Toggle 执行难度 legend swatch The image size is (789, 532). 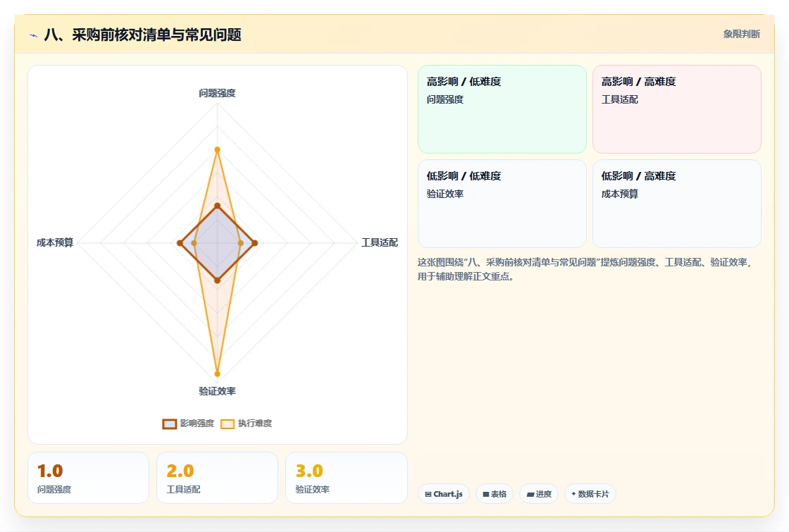(228, 423)
